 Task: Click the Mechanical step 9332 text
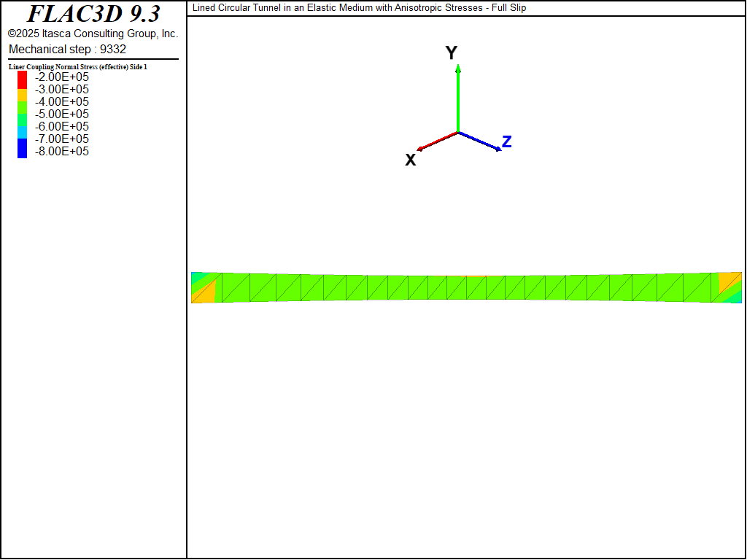click(67, 50)
